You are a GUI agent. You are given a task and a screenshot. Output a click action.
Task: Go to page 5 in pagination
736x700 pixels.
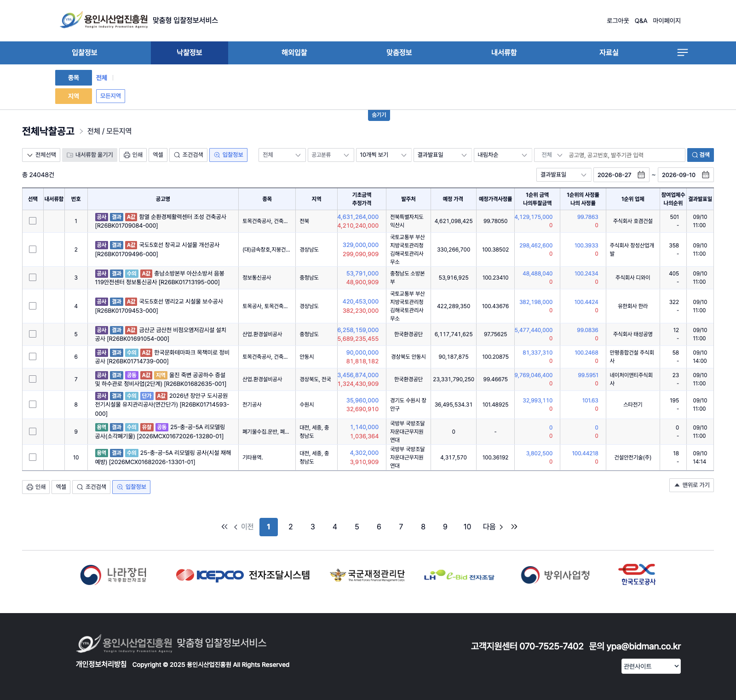click(357, 527)
